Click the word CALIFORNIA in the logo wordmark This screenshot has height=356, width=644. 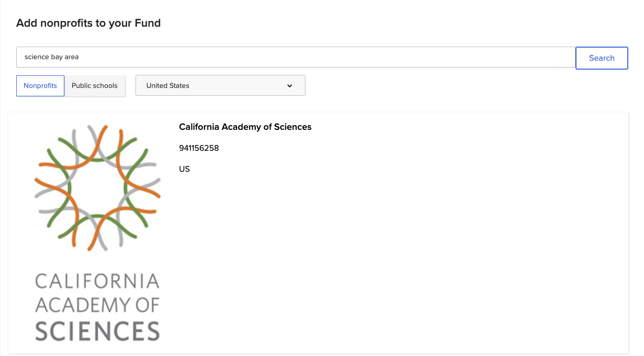coord(97,281)
